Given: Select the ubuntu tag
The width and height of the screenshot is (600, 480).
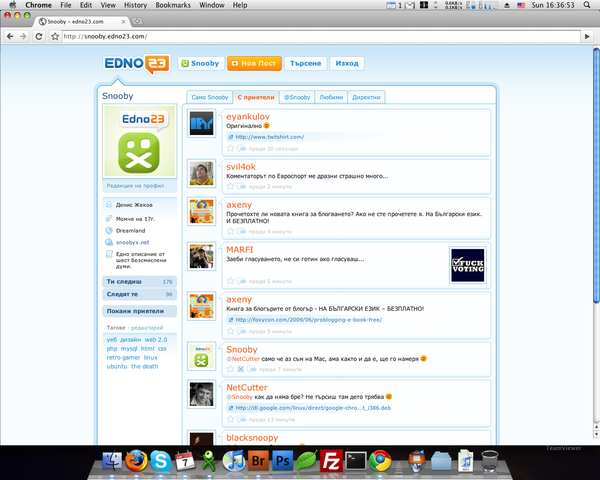Looking at the screenshot, I should click(x=117, y=366).
